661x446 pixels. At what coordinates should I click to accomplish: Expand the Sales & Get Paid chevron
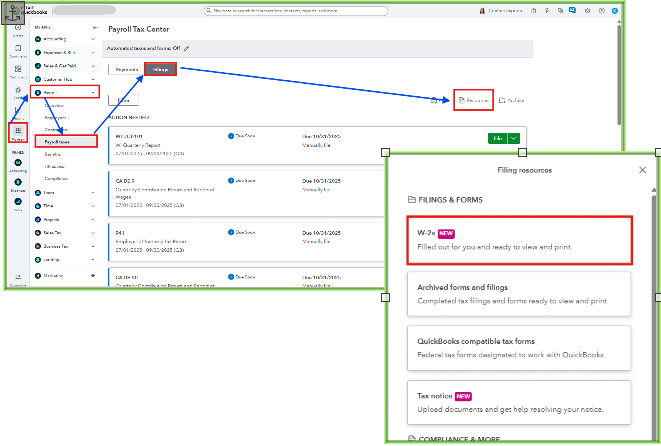pos(93,66)
